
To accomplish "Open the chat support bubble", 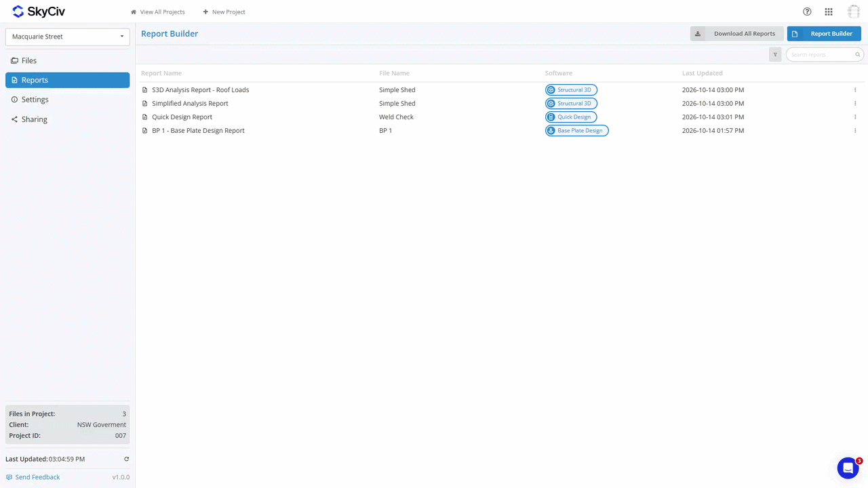I will 848,468.
